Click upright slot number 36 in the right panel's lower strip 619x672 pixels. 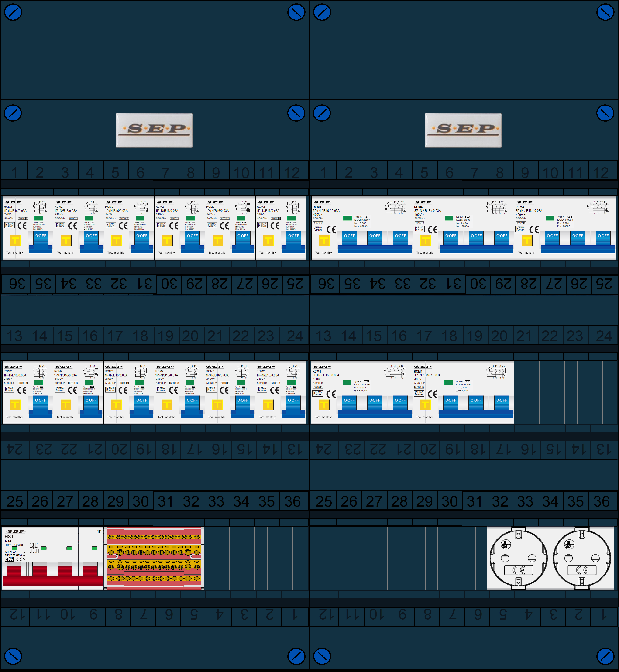point(602,501)
